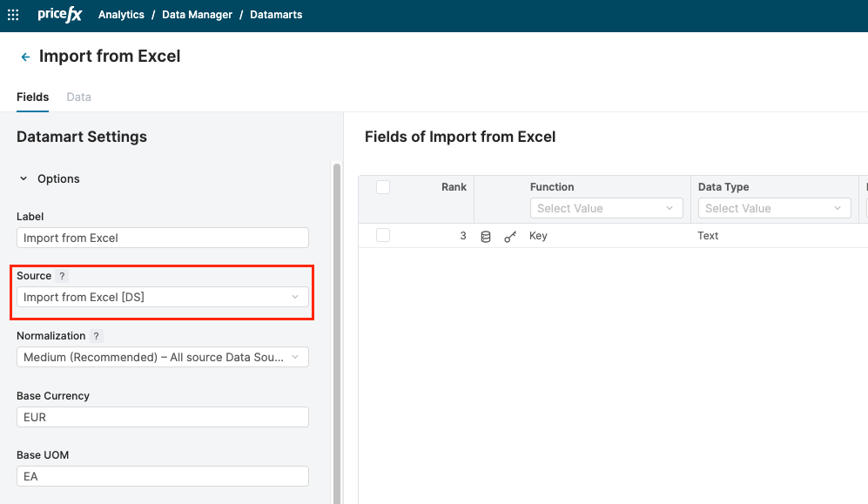Click the Datamart Settings panel scrollbar

[336, 331]
